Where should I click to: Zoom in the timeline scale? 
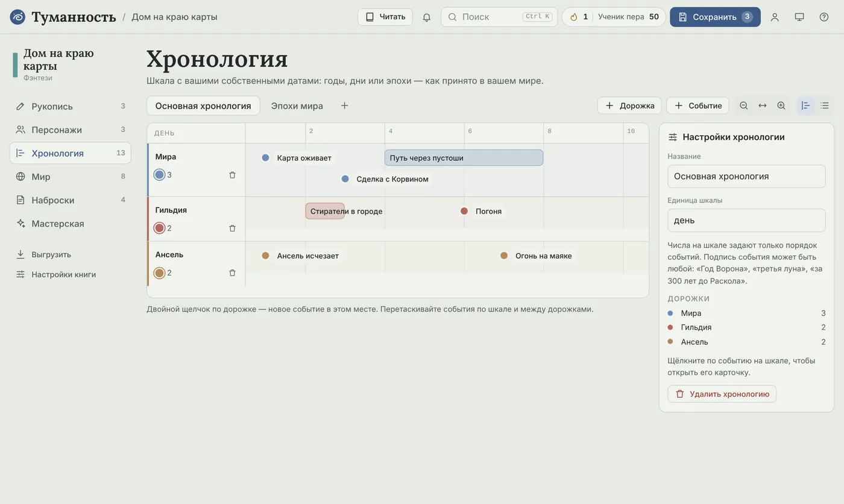781,106
